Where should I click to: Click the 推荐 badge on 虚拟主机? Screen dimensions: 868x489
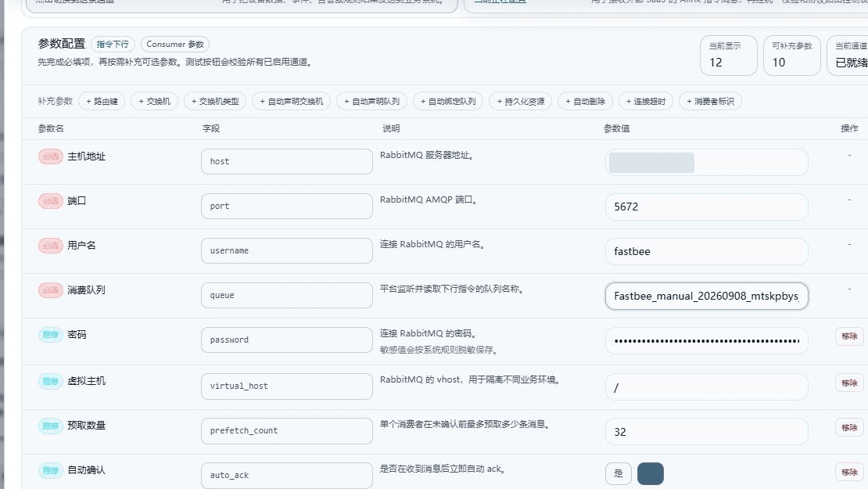point(50,381)
